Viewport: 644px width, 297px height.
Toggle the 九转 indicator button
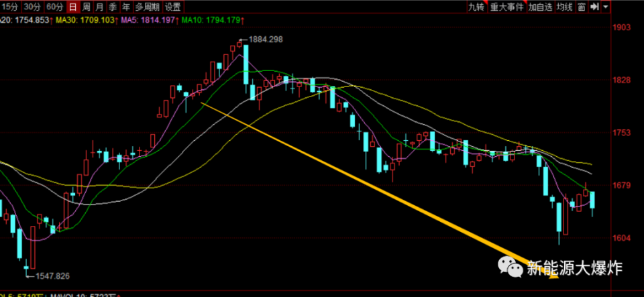476,7
